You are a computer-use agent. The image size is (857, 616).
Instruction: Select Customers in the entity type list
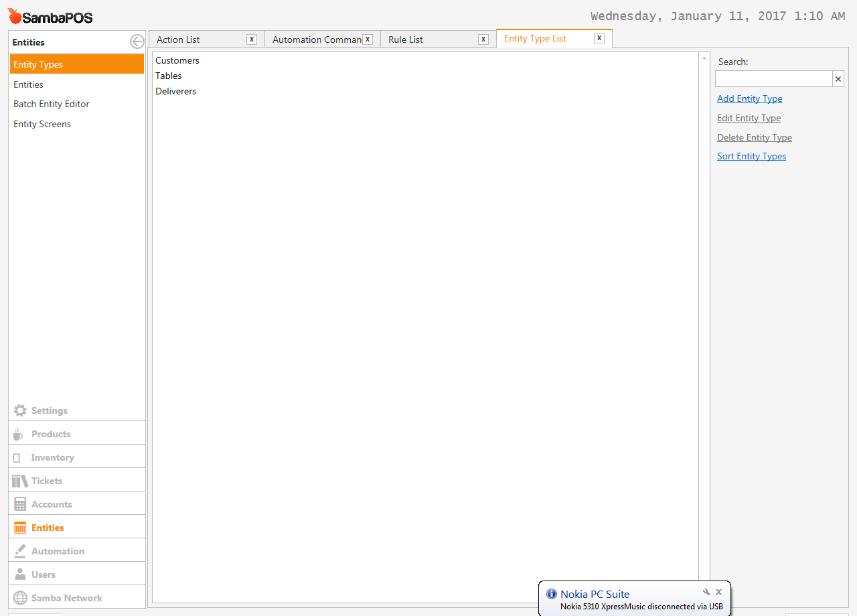(177, 60)
